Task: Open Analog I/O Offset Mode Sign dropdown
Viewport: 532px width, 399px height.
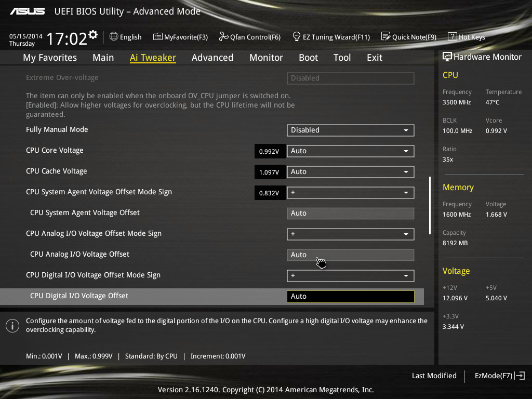Action: point(351,234)
